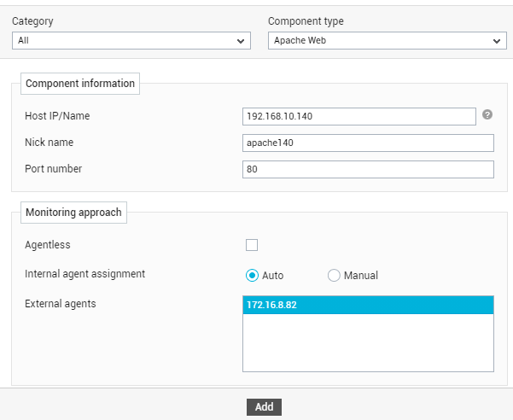This screenshot has height=420, width=513.
Task: Click the Auto option label text
Action: [x=272, y=276]
